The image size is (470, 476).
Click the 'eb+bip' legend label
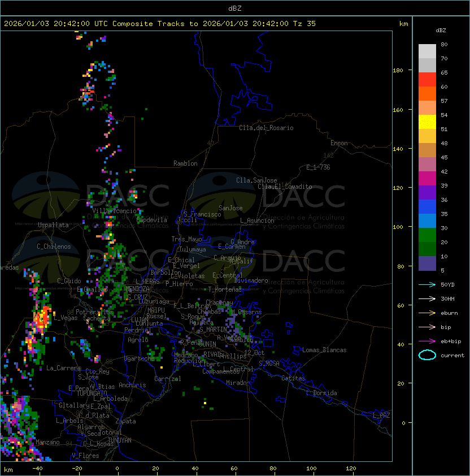tap(451, 341)
